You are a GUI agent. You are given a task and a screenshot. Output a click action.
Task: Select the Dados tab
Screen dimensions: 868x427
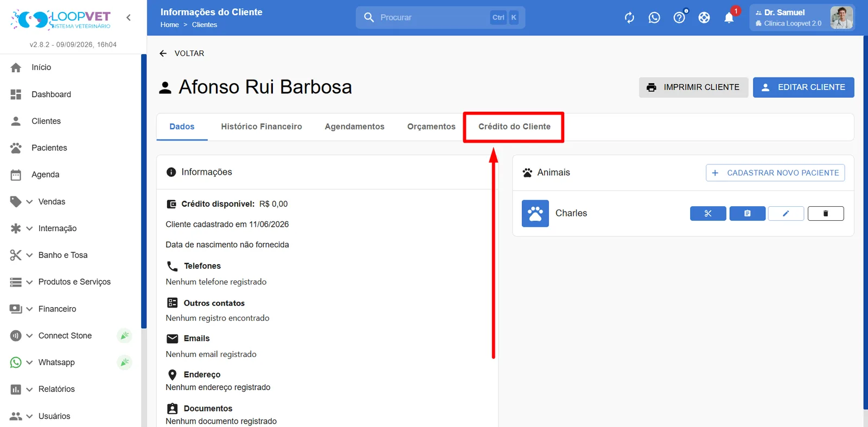point(182,126)
